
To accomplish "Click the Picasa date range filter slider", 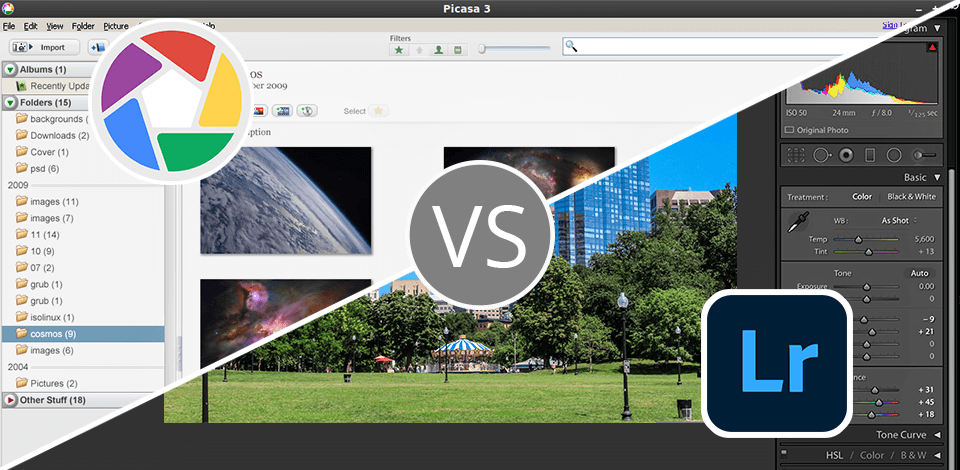I will coord(514,49).
